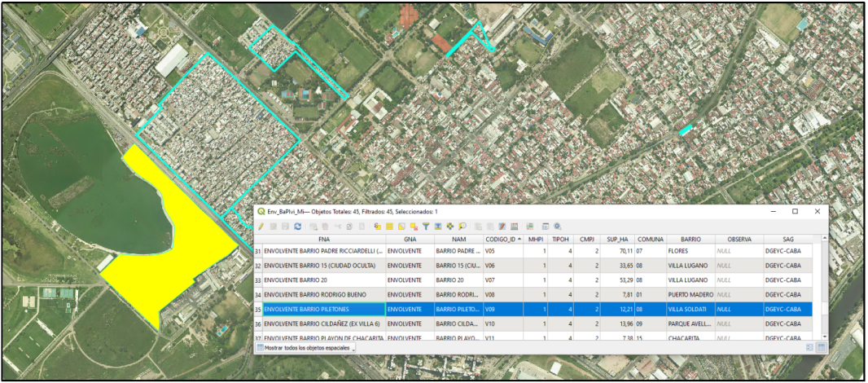Click the toggle multi edit mode icon
This screenshot has width=868, height=383.
click(x=274, y=227)
